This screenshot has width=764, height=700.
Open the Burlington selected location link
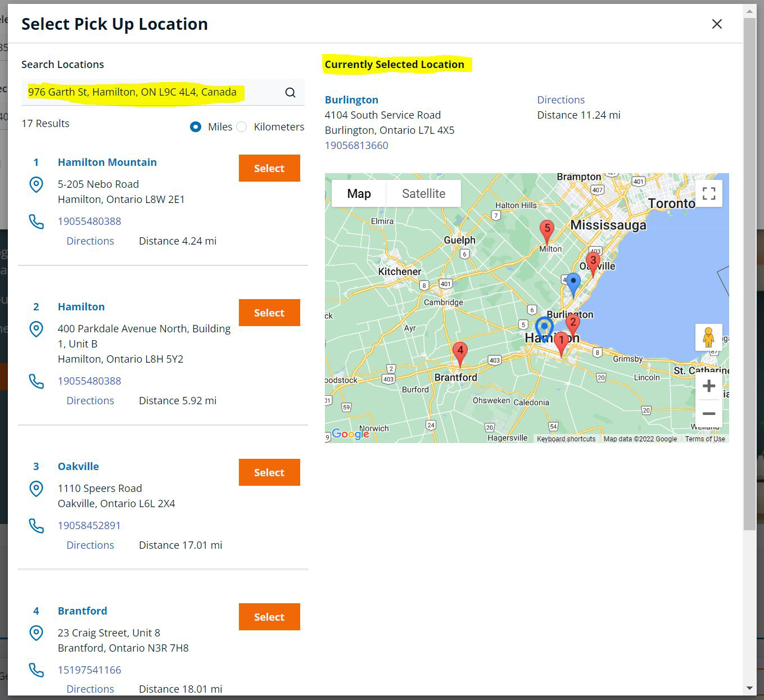351,100
